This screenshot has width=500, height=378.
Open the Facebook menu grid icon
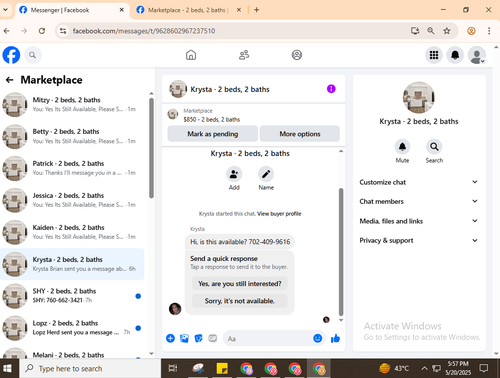pyautogui.click(x=434, y=55)
